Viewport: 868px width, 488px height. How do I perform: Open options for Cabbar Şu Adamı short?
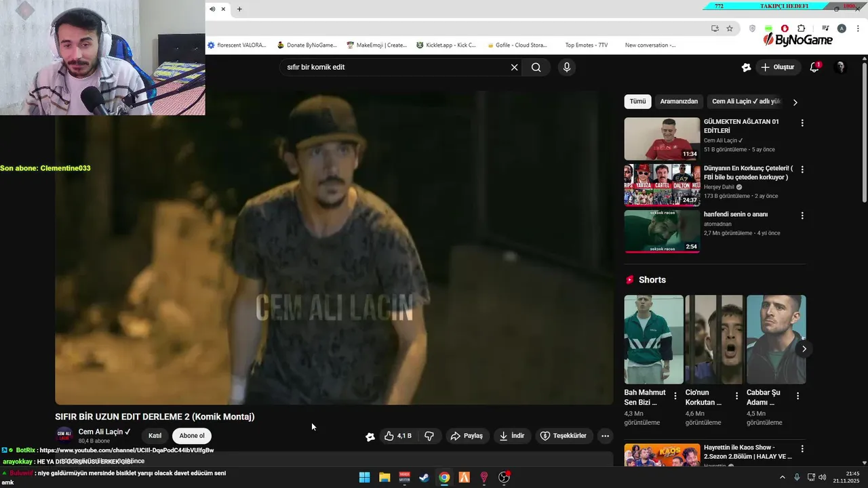797,396
